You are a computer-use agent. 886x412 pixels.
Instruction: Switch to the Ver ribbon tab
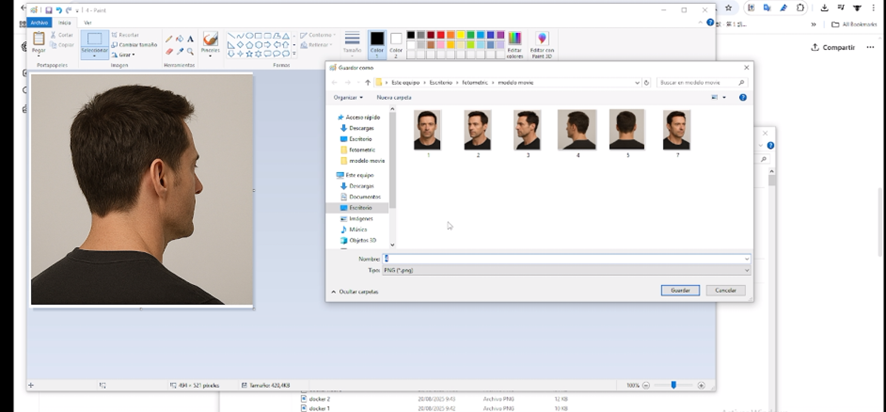(88, 22)
